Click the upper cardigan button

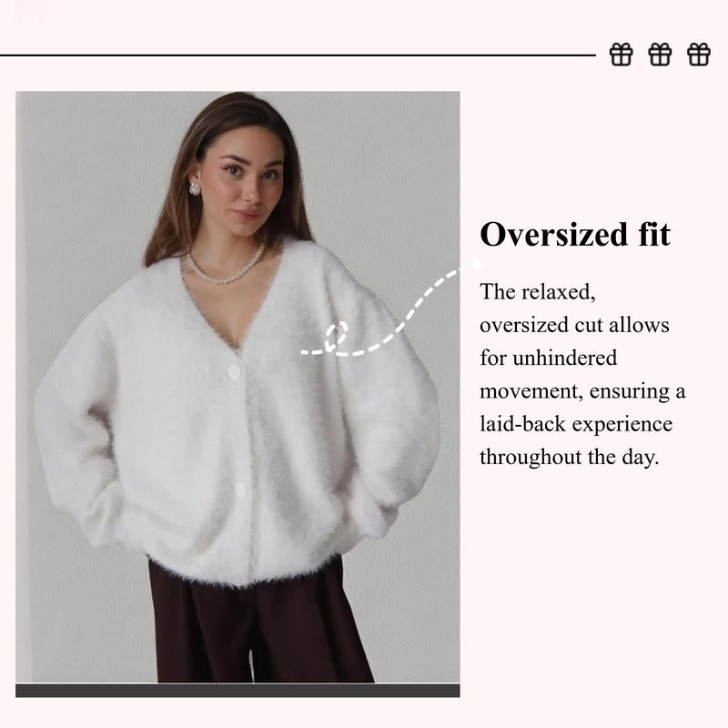(235, 371)
